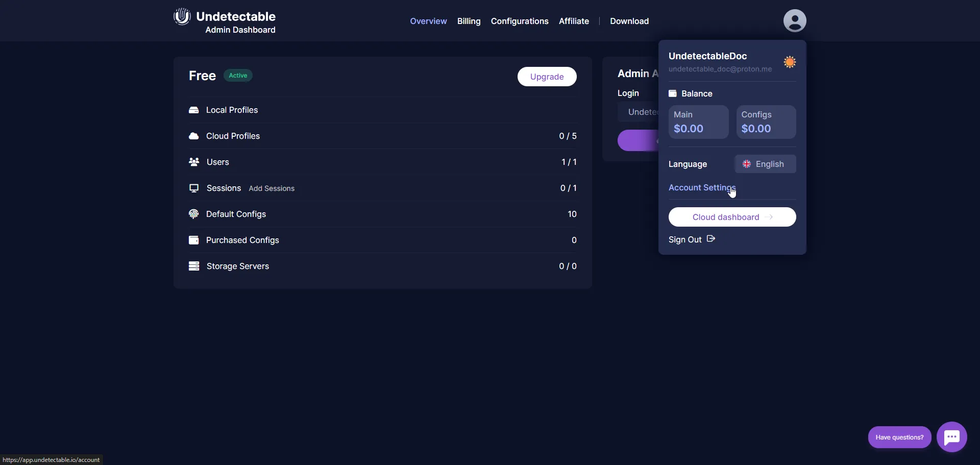Screen dimensions: 980x465
Task: Click the Balance wallet icon
Action: [x=673, y=93]
